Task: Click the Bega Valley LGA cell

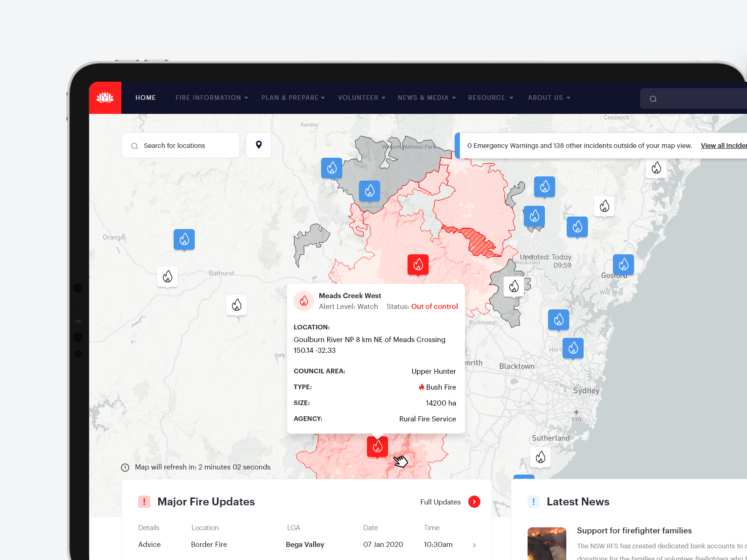Action: (305, 544)
